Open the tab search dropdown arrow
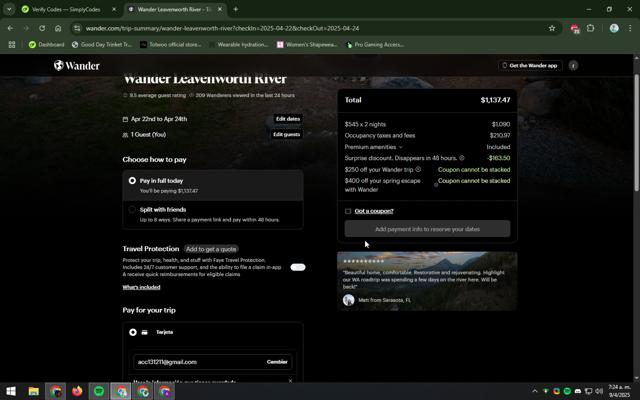Image resolution: width=640 pixels, height=400 pixels. 9,9
